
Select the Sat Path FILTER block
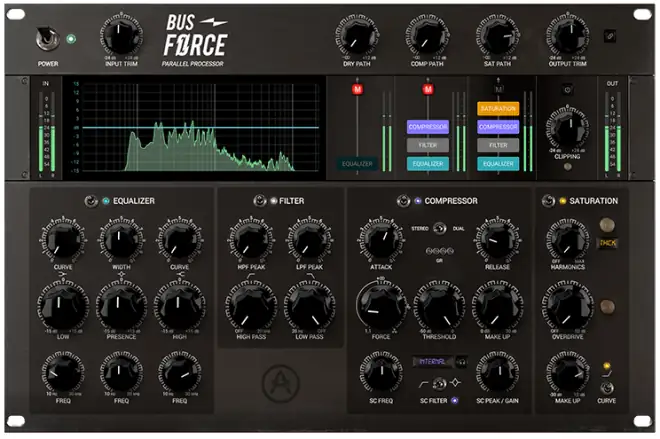click(498, 145)
